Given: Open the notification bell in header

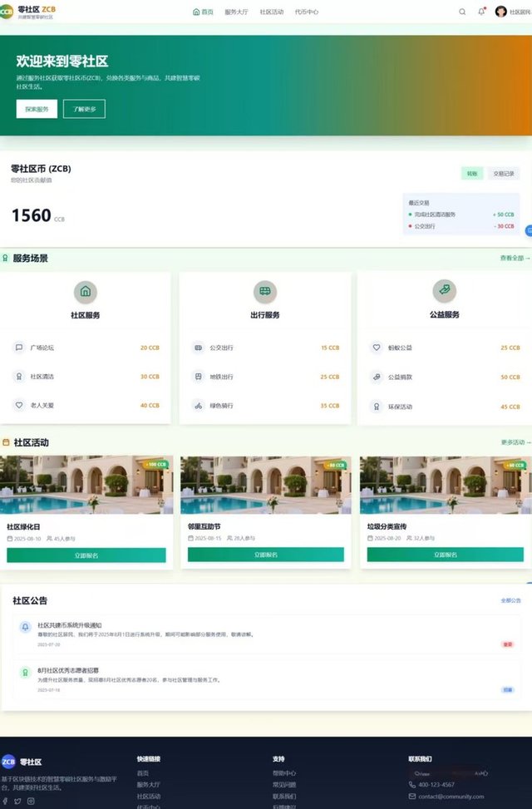Looking at the screenshot, I should click(x=481, y=12).
